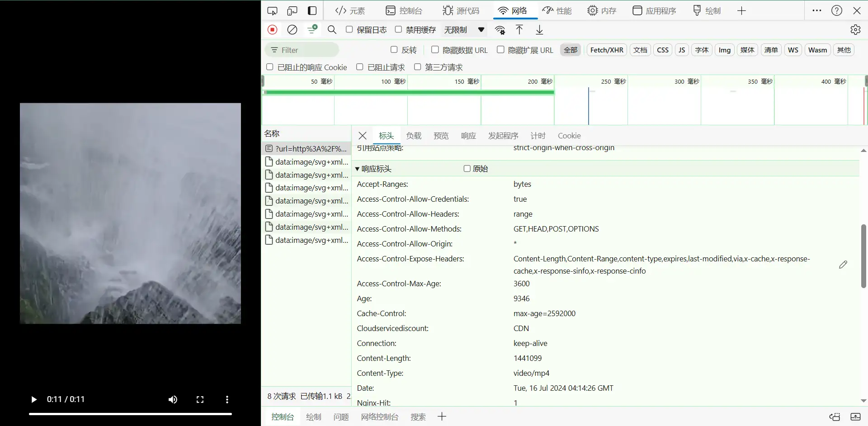
Task: Toggle the device emulation icon
Action: point(292,11)
